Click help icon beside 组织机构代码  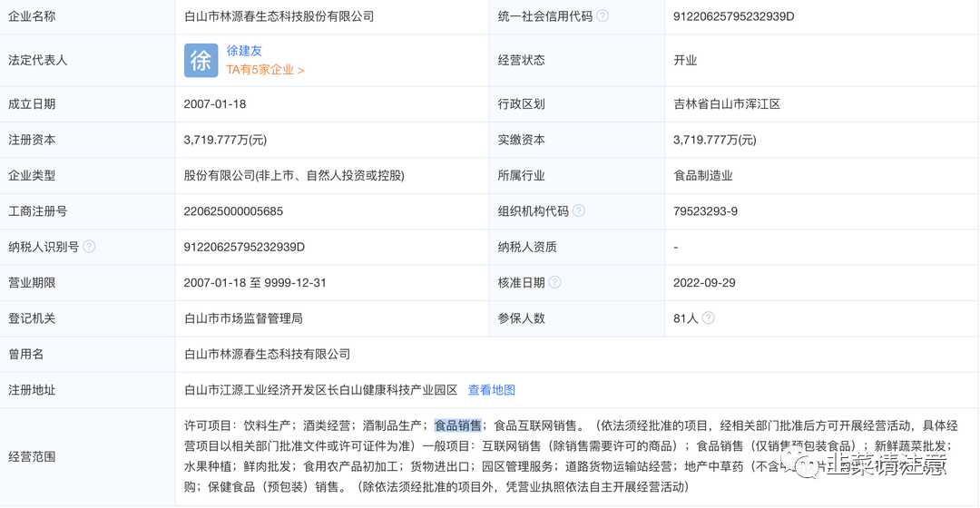click(x=579, y=211)
